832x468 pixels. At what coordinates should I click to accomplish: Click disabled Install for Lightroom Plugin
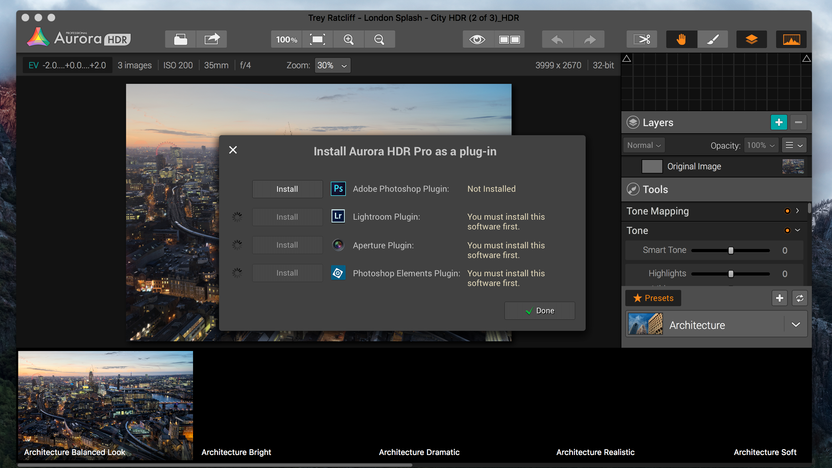click(x=287, y=217)
